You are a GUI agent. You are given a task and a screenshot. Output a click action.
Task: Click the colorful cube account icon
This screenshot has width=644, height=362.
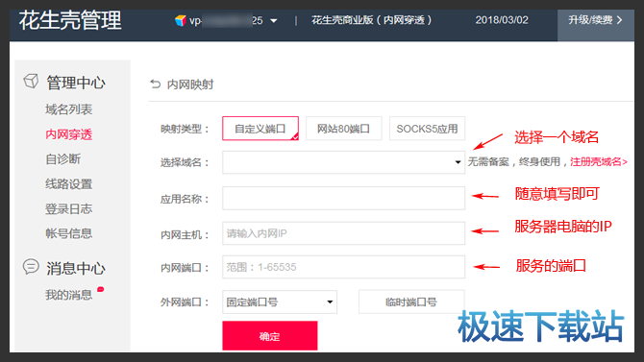[x=180, y=20]
